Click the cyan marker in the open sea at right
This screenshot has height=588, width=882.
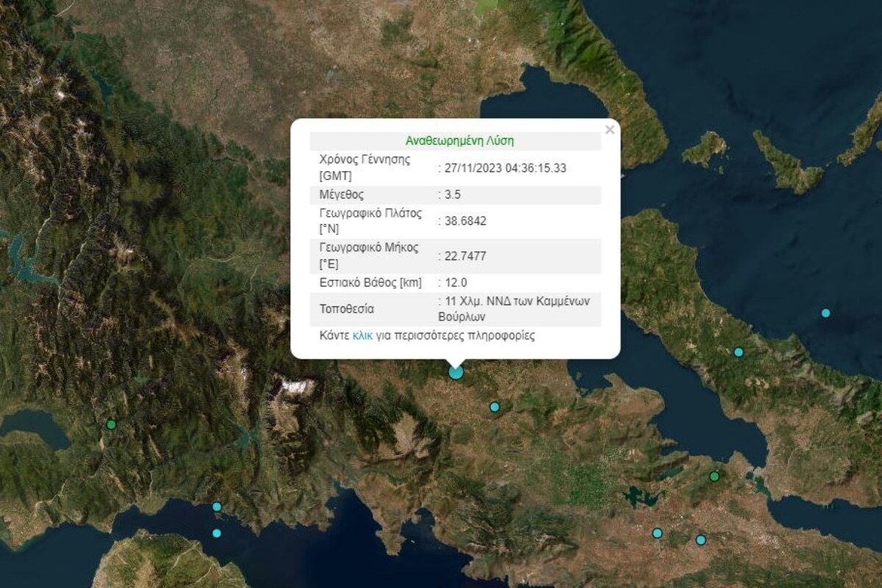[x=825, y=313]
